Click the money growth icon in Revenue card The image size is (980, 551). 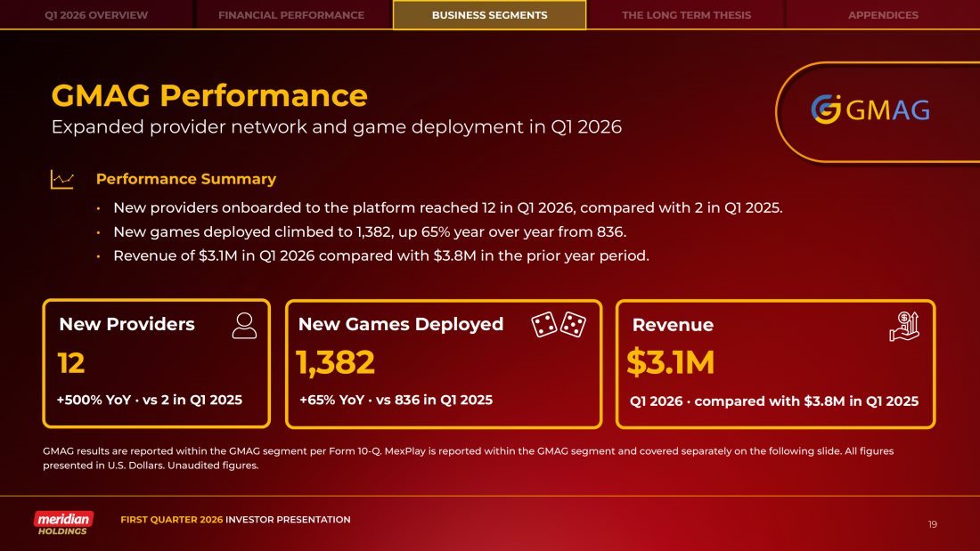point(903,326)
